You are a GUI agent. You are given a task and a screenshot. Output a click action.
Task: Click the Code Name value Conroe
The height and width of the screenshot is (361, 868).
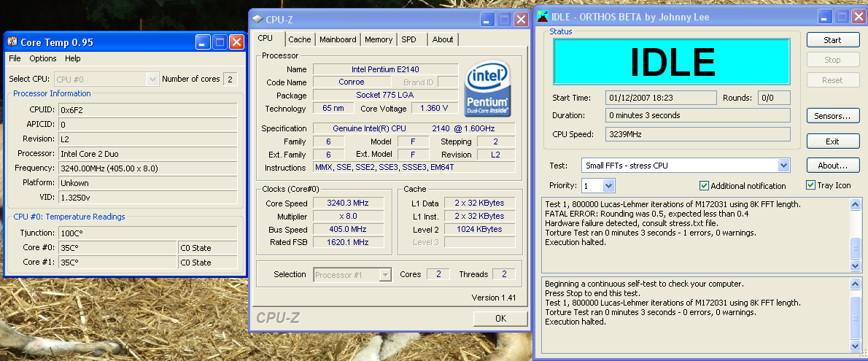coord(351,82)
